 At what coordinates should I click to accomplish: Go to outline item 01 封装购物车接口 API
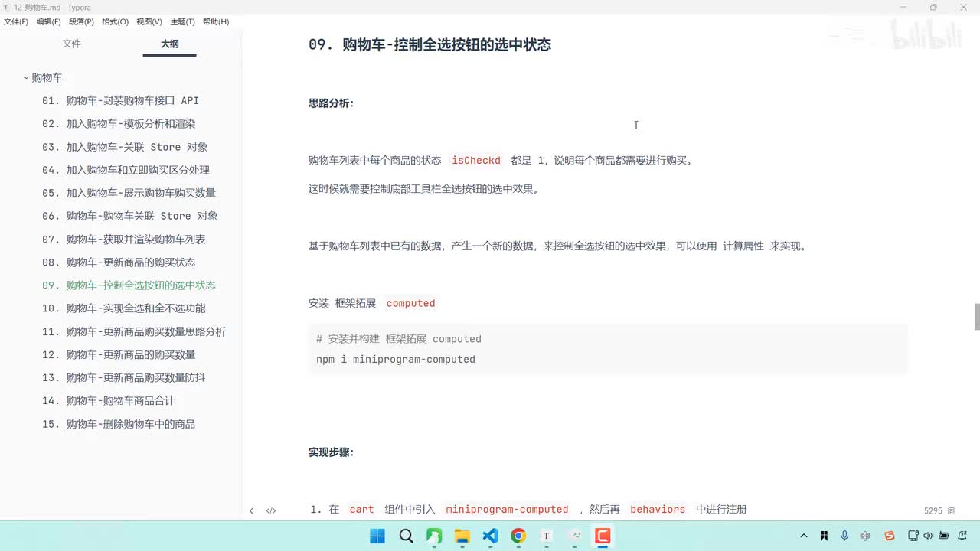point(120,100)
